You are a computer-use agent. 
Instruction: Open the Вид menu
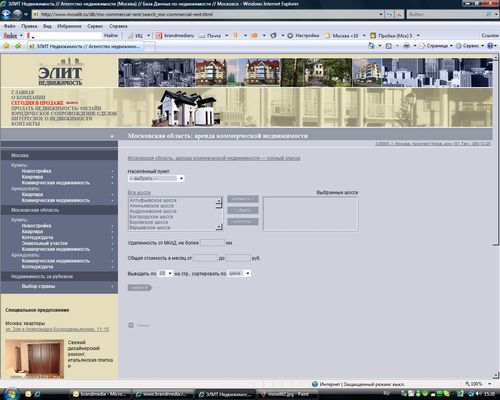[47, 26]
